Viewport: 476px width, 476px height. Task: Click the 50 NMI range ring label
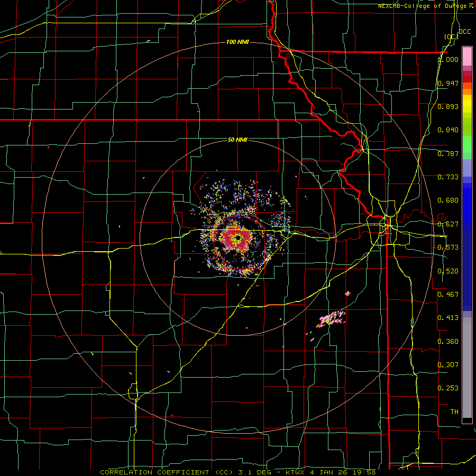[237, 140]
